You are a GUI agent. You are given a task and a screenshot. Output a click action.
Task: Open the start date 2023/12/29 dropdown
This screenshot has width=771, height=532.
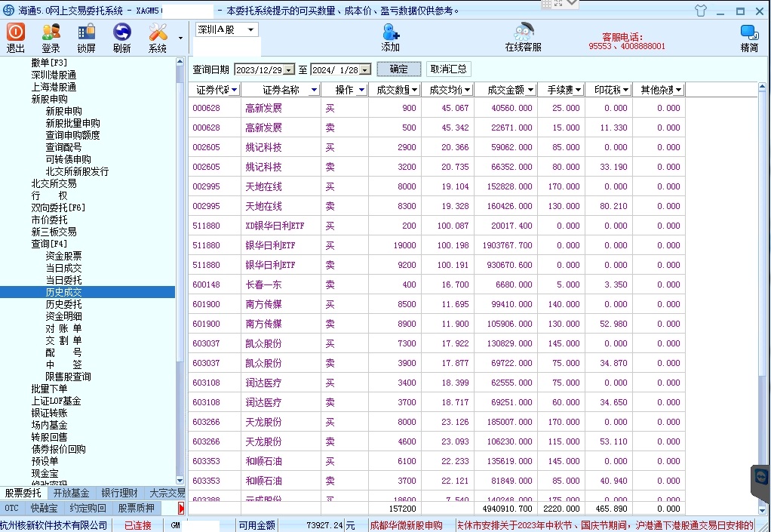point(289,70)
